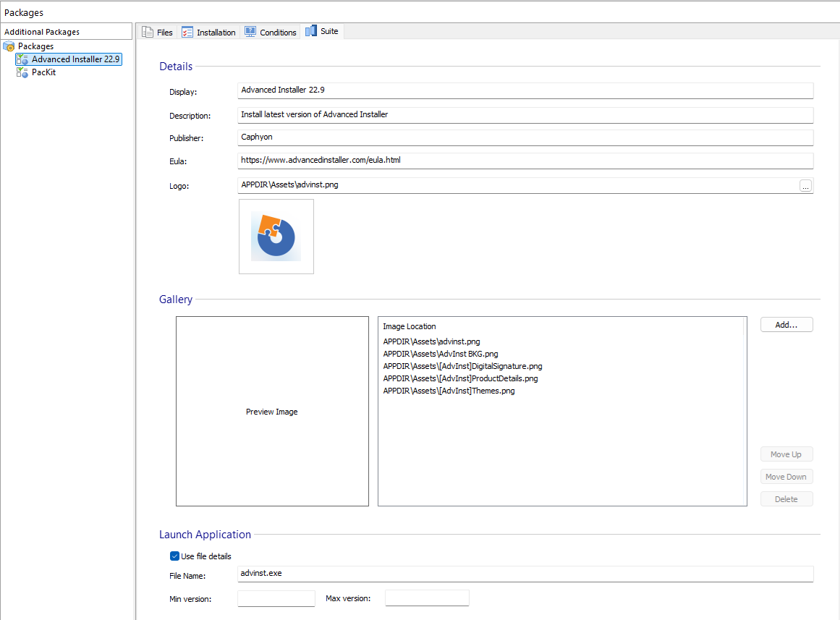Select the [AdvInst]DigitalSignature.png gallery entry

tap(462, 366)
